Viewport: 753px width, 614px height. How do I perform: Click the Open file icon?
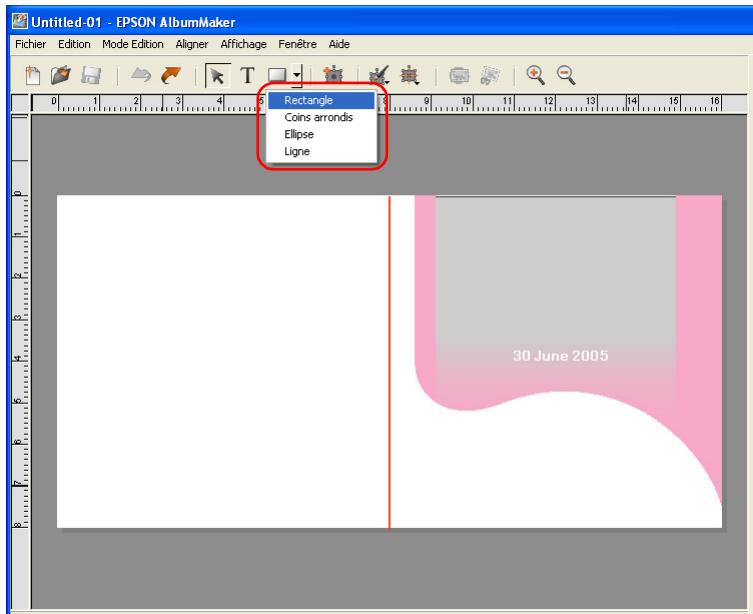pyautogui.click(x=61, y=75)
